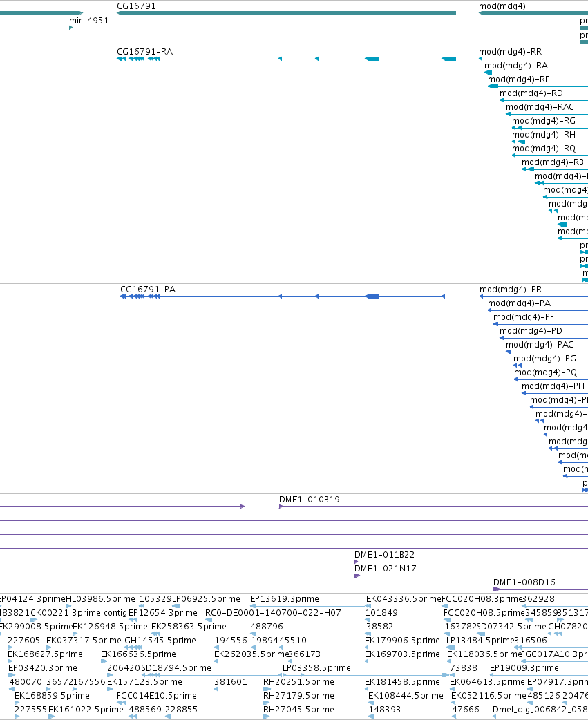Click the mod(mdg4) gene label

[x=502, y=6]
